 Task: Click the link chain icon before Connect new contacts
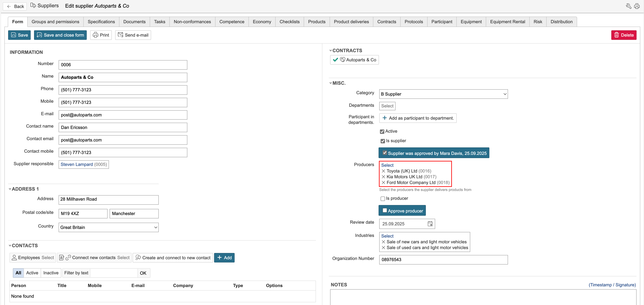coord(68,258)
